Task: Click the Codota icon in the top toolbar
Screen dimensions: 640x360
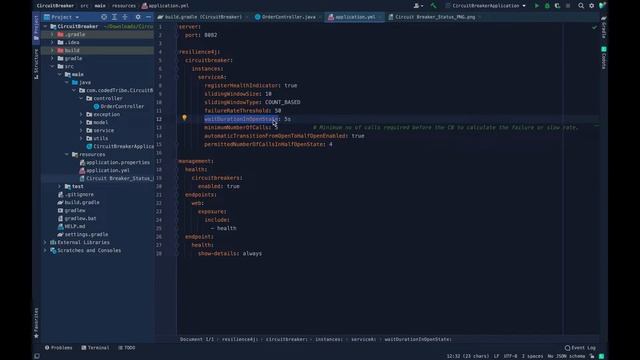Action: coord(602,6)
